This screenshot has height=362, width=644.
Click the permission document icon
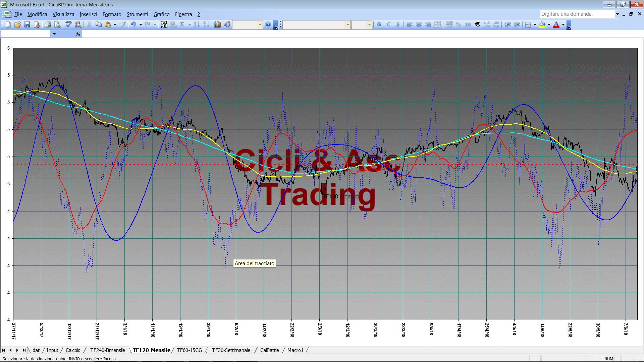click(37, 24)
